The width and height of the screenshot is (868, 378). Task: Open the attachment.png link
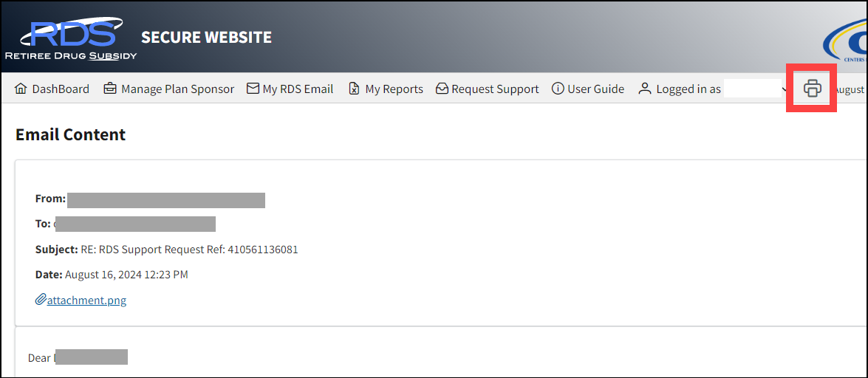(86, 300)
